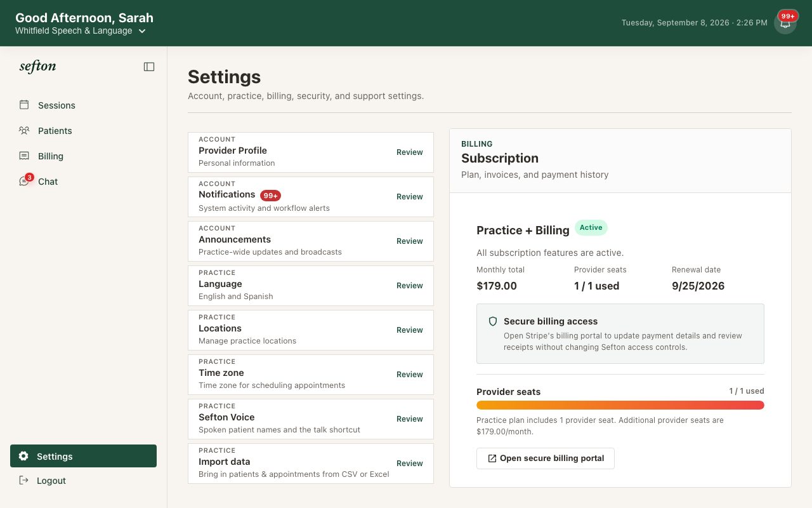Select the Provider Profile card title
This screenshot has width=812, height=508.
pyautogui.click(x=233, y=150)
